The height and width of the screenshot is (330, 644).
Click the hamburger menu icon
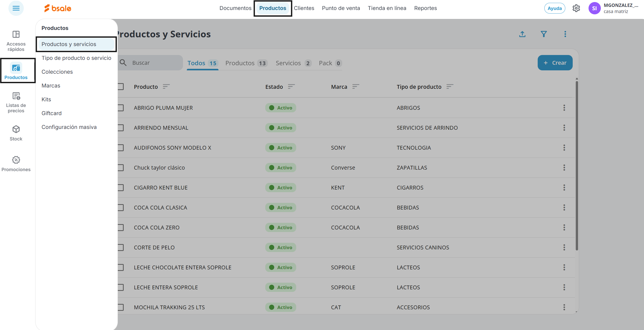click(16, 8)
